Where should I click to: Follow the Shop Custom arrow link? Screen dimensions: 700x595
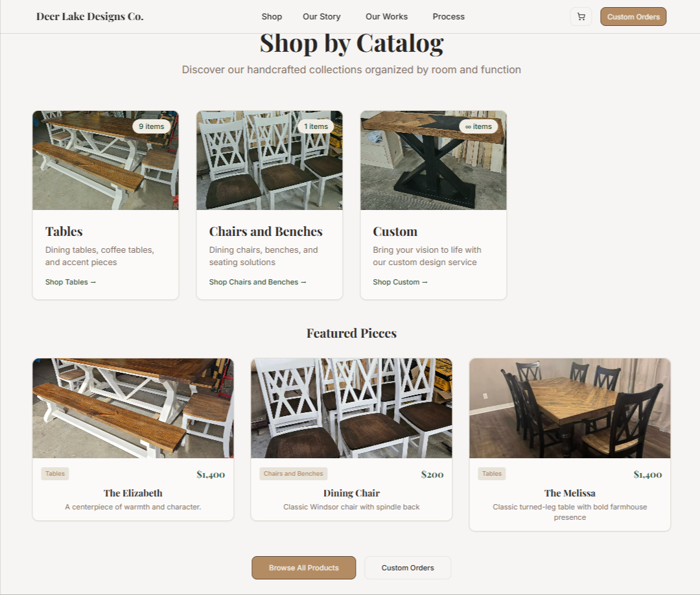coord(400,282)
